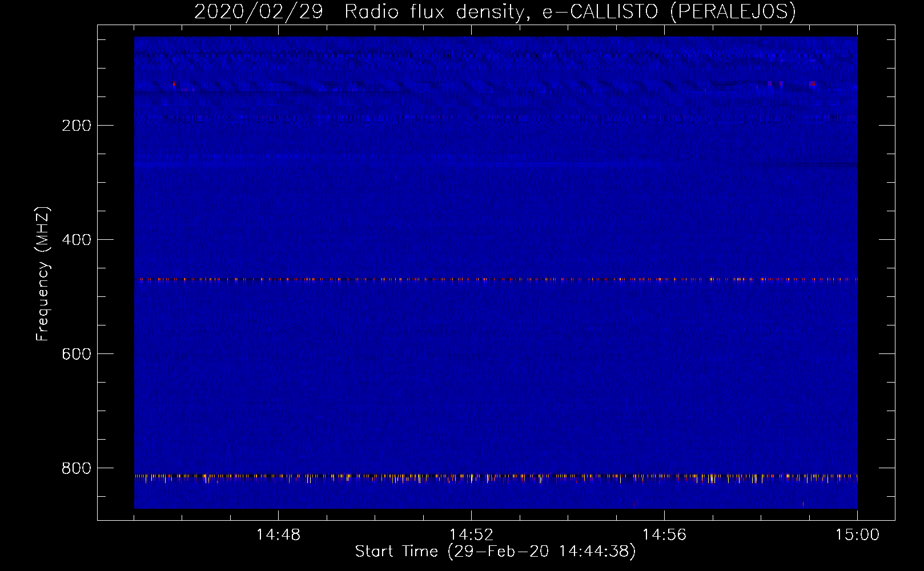The height and width of the screenshot is (571, 924).
Task: Click the plot title mentioning e-CALLISTO (PERALEJOS)
Action: tap(495, 11)
